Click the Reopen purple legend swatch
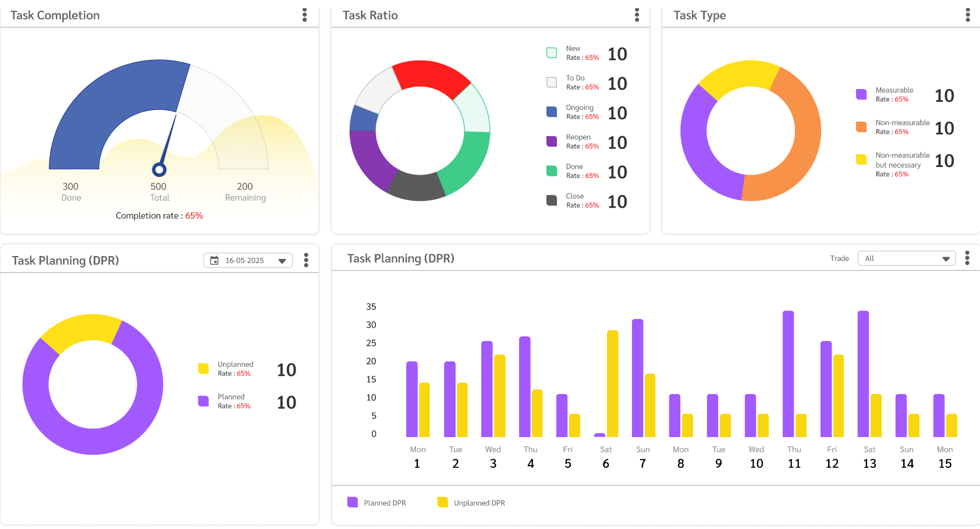Viewport: 980px width, 529px height. coord(552,141)
